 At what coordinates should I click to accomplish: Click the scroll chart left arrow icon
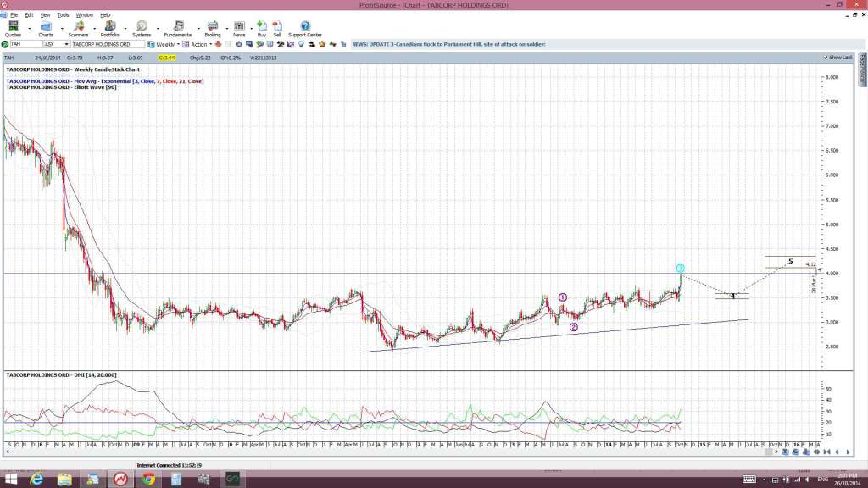[x=837, y=452]
